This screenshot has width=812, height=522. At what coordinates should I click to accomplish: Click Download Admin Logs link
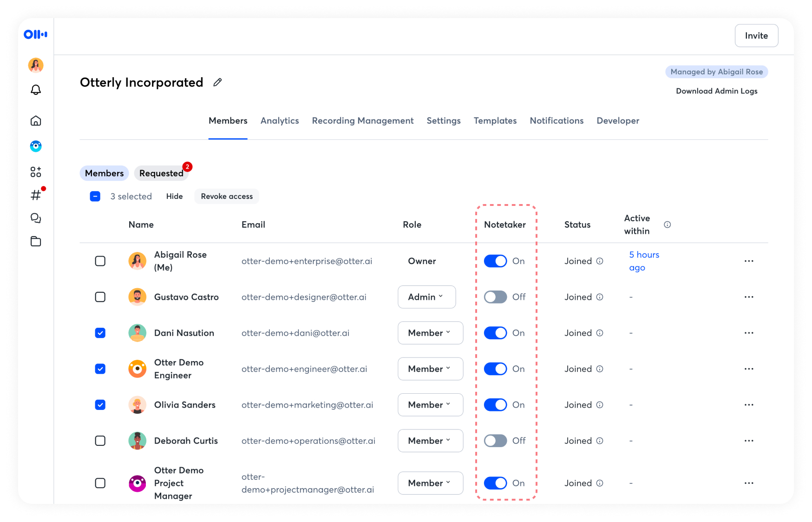click(x=716, y=91)
